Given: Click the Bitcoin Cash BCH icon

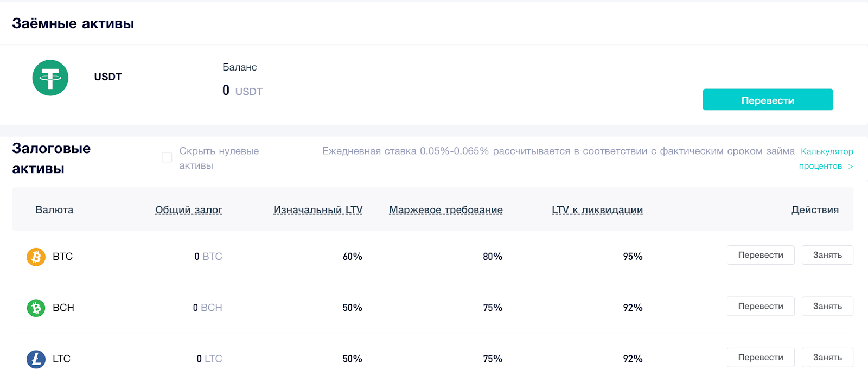Looking at the screenshot, I should (36, 308).
